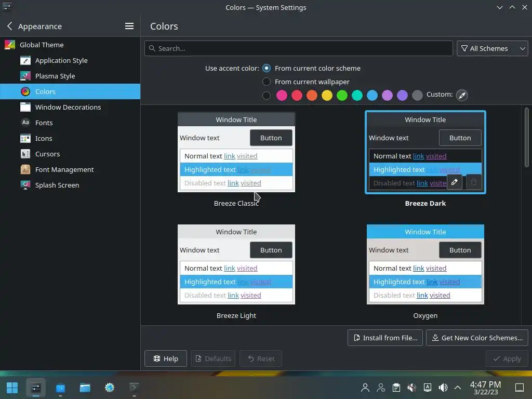Pick a custom accent color with eyedropper
The image size is (532, 399).
coord(462,96)
